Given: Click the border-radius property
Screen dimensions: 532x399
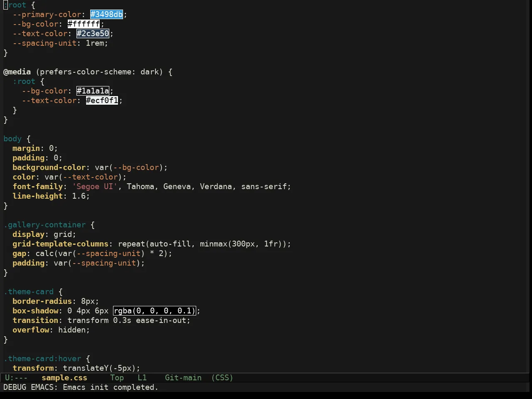Looking at the screenshot, I should [42, 301].
